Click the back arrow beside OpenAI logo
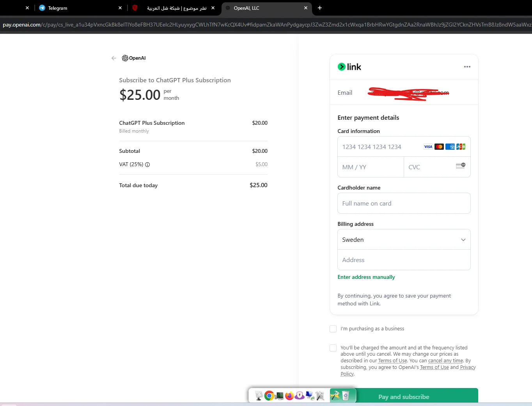The image size is (532, 406). (113, 58)
